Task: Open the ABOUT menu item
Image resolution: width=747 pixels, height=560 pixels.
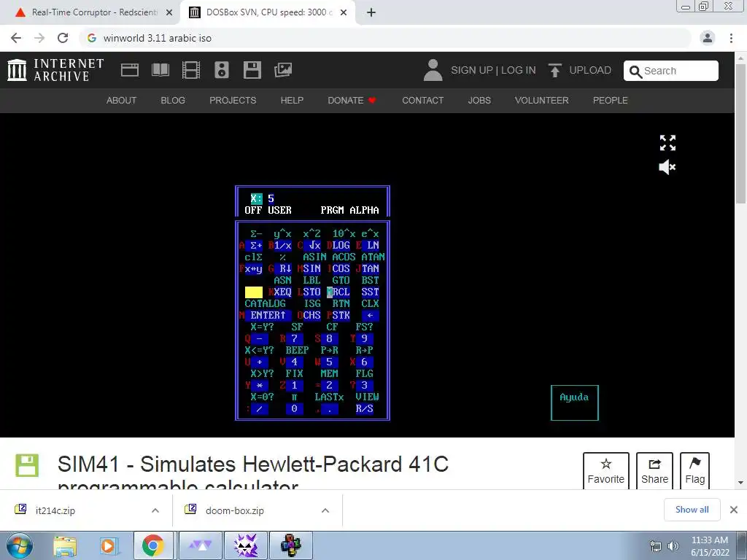Action: click(x=121, y=101)
